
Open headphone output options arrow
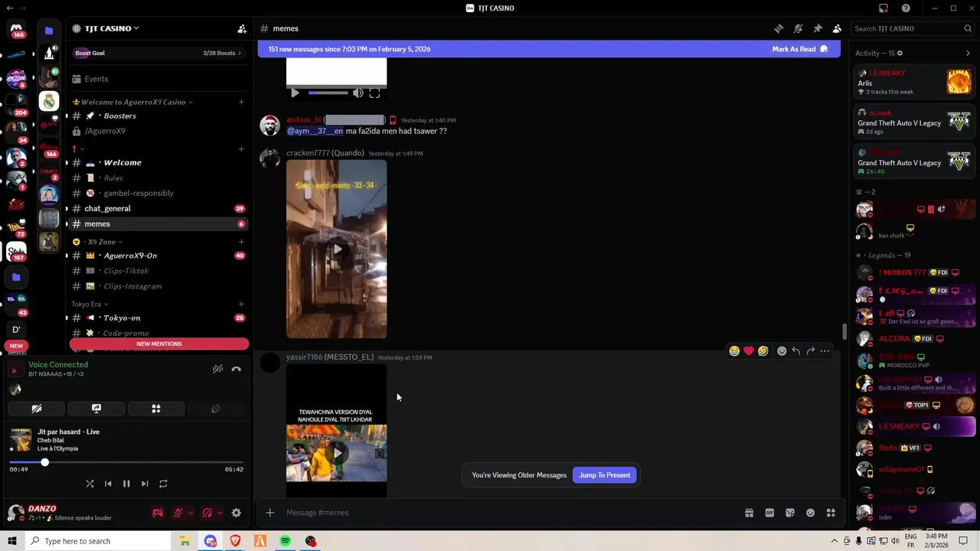click(x=220, y=513)
